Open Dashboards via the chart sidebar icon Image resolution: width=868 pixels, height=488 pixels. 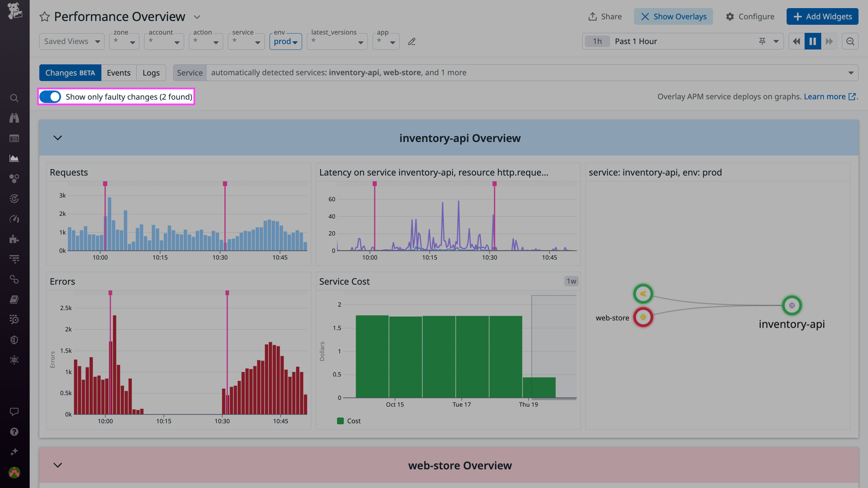click(x=14, y=158)
